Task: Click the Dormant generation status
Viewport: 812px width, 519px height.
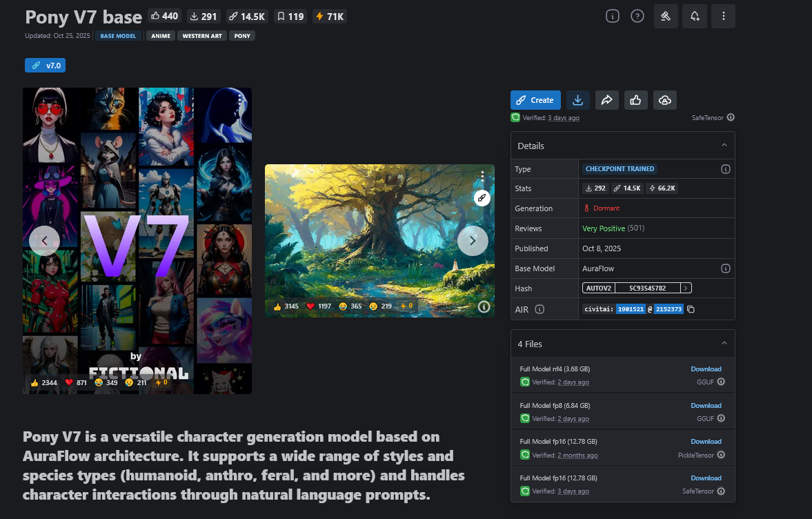Action: coord(602,208)
